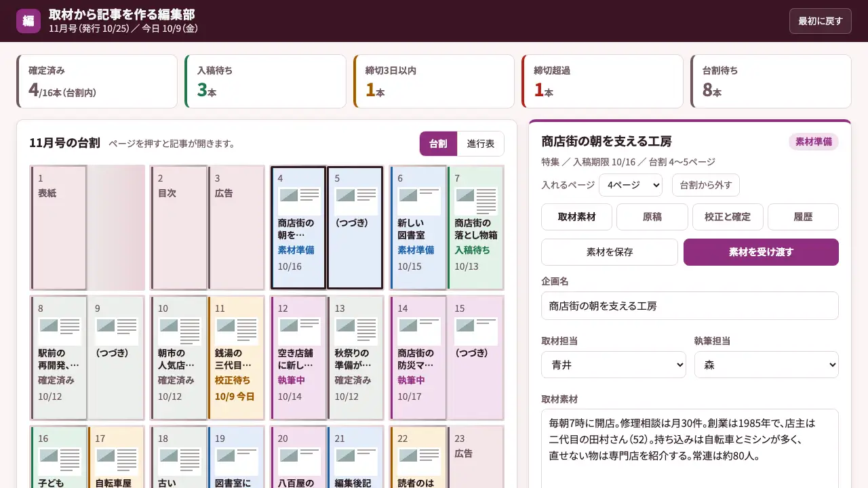Click the layout thumbnail on page 9 (つづき)
This screenshot has width=868, height=488.
coord(117,331)
